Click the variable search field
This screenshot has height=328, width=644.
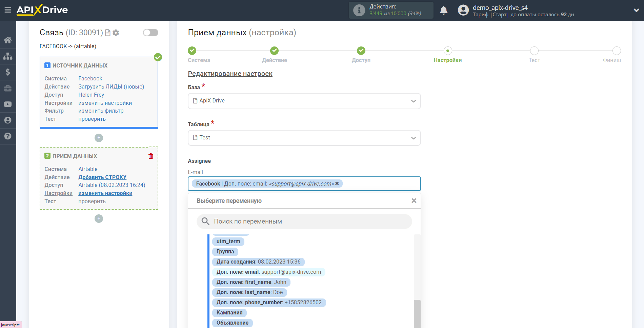pyautogui.click(x=304, y=221)
